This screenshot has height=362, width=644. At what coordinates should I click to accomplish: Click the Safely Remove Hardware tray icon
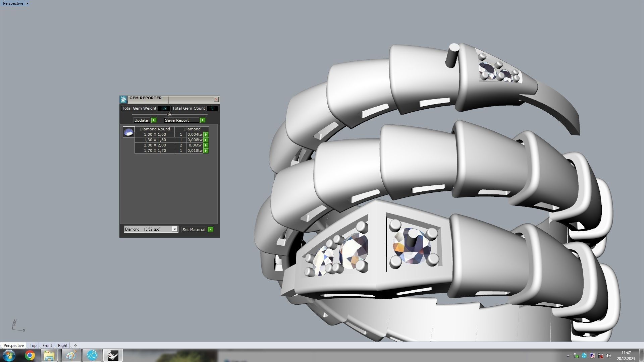[576, 356]
